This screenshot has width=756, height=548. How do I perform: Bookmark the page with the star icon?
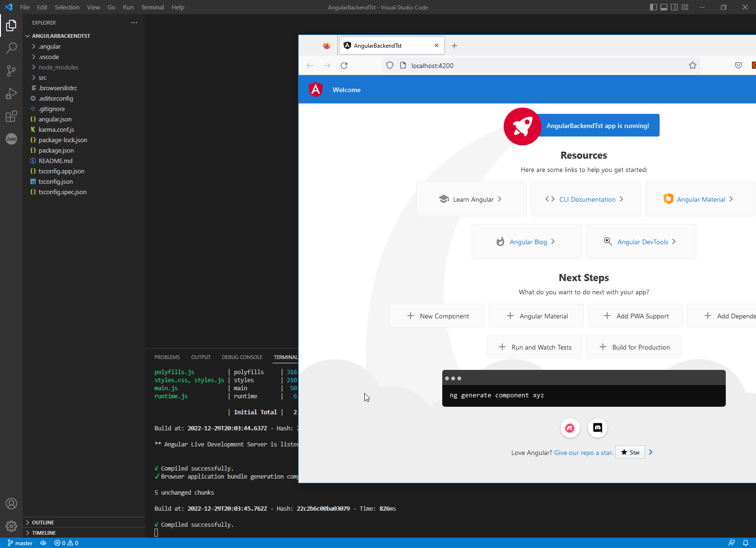692,65
